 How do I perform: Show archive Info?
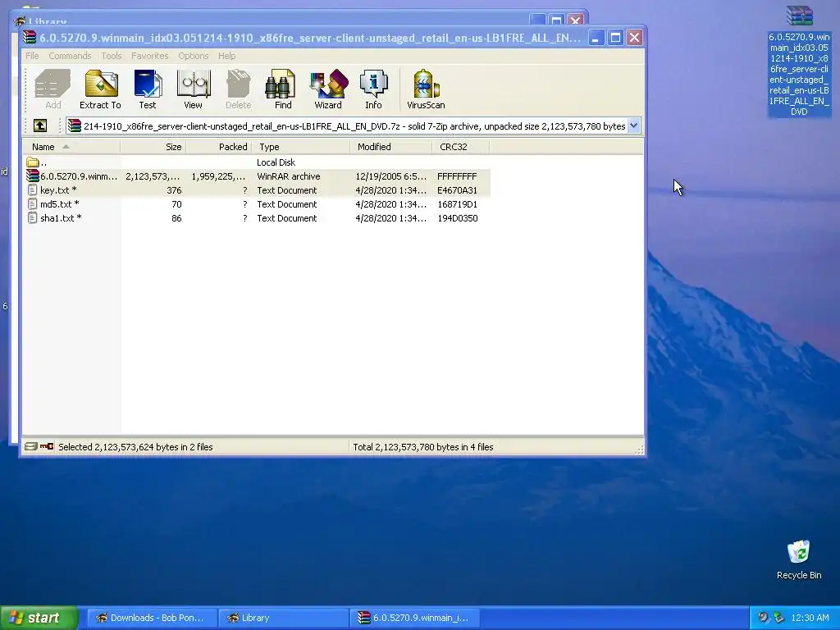pos(373,89)
